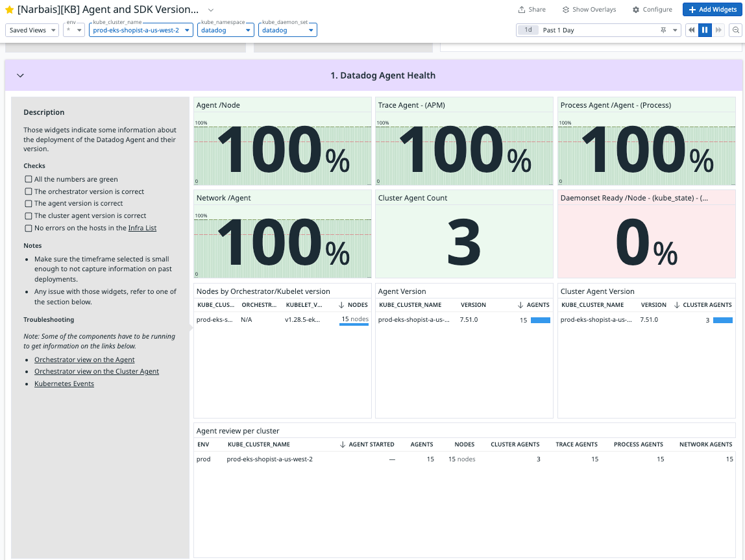The image size is (745, 560).
Task: Open the Show Overlays option
Action: point(589,10)
